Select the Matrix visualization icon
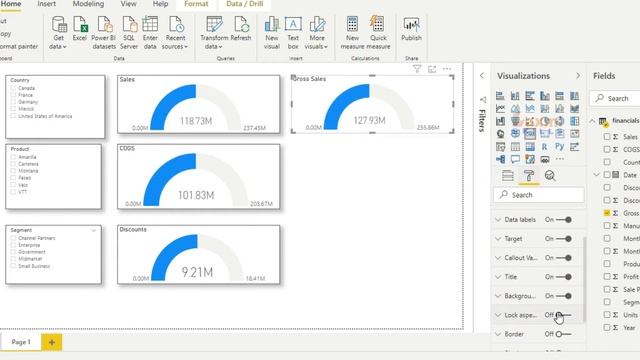640x360 pixels. [530, 147]
